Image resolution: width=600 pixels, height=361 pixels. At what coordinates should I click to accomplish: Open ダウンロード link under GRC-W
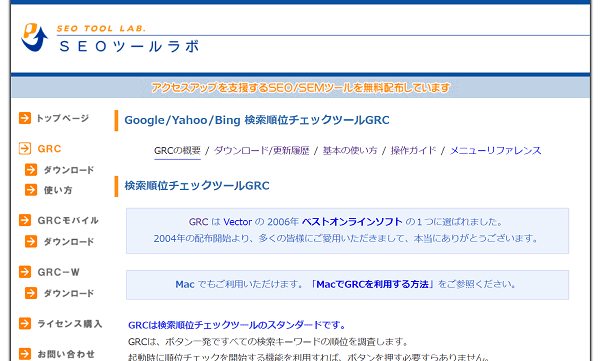tap(68, 293)
